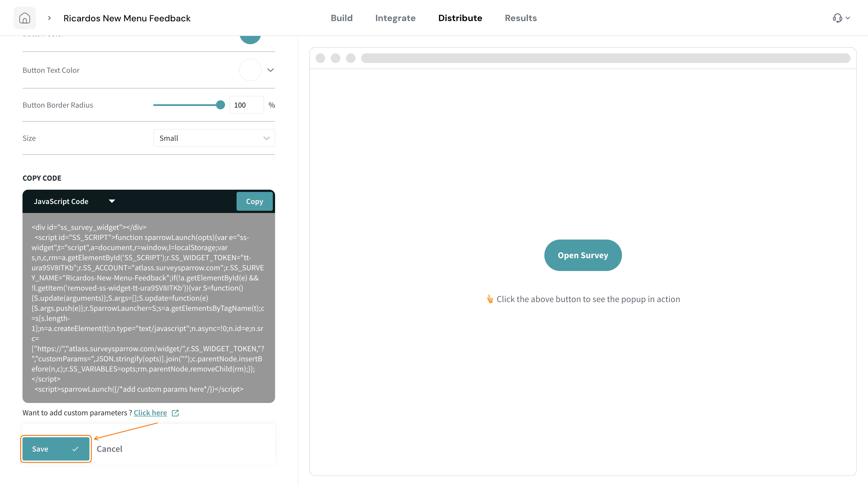Open the support headset menu
Viewport: 868px width, 485px height.
[841, 18]
